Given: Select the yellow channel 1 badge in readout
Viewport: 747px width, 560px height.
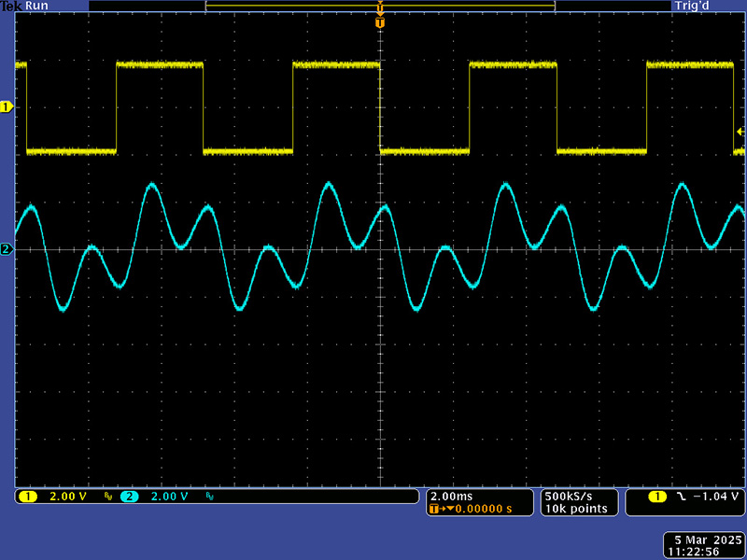Looking at the screenshot, I should click(x=28, y=497).
